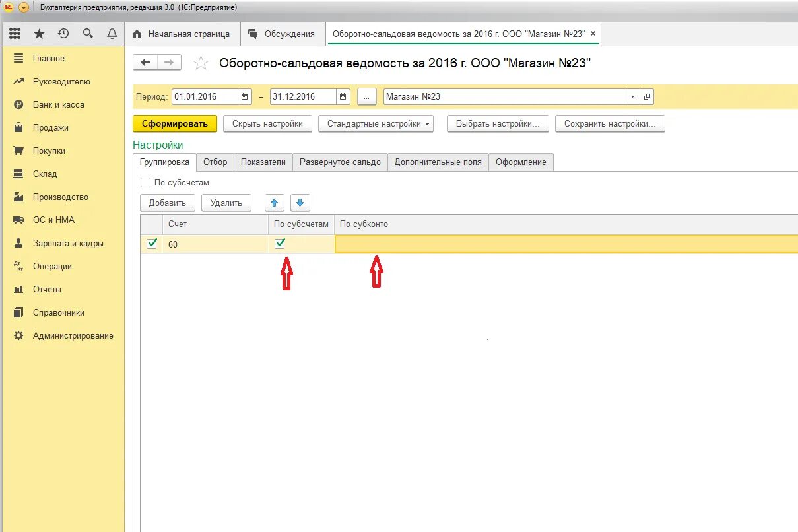Close the Оборотно-сальдовая ведомость tab
The height and width of the screenshot is (532, 798).
[x=593, y=34]
